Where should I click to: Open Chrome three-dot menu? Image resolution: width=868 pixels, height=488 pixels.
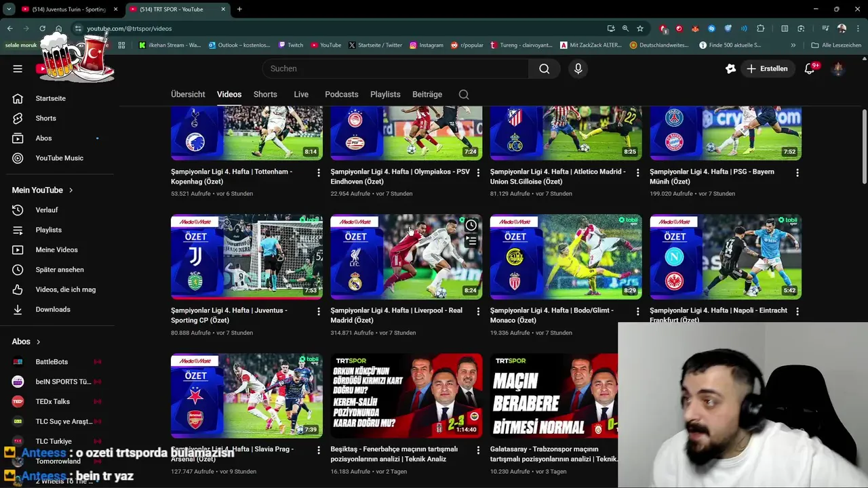click(x=858, y=28)
